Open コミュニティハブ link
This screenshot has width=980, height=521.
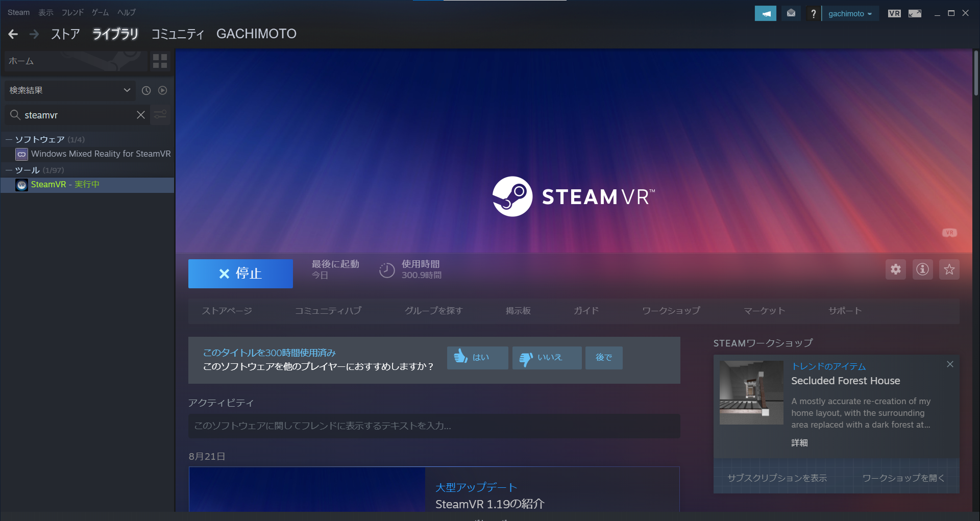coord(328,311)
